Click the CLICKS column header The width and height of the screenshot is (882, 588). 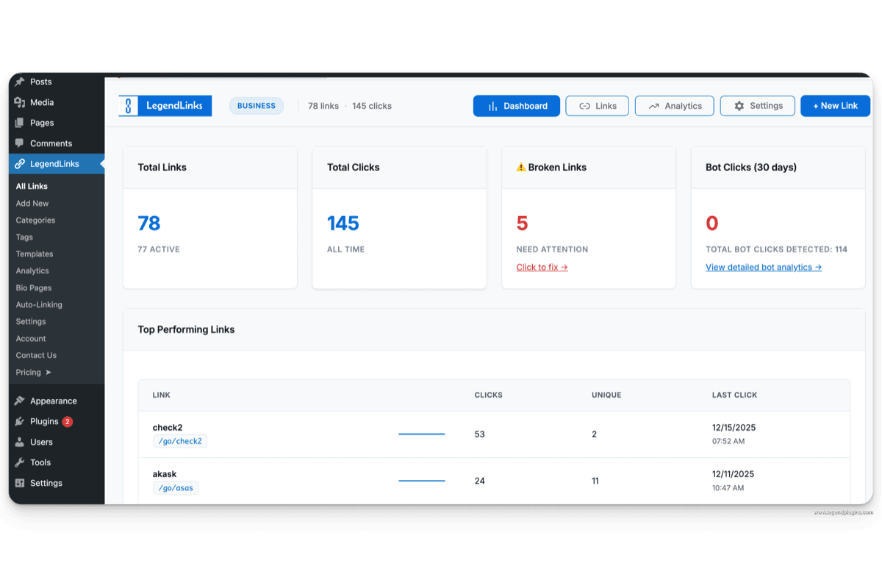(x=489, y=395)
